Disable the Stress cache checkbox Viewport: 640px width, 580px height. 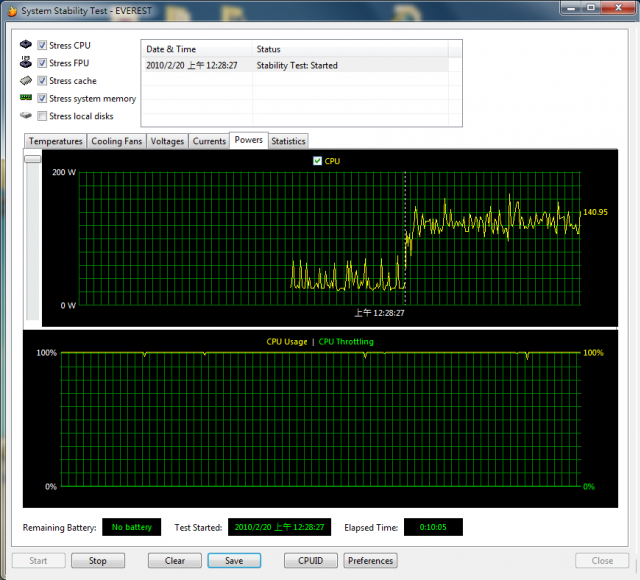tap(42, 80)
